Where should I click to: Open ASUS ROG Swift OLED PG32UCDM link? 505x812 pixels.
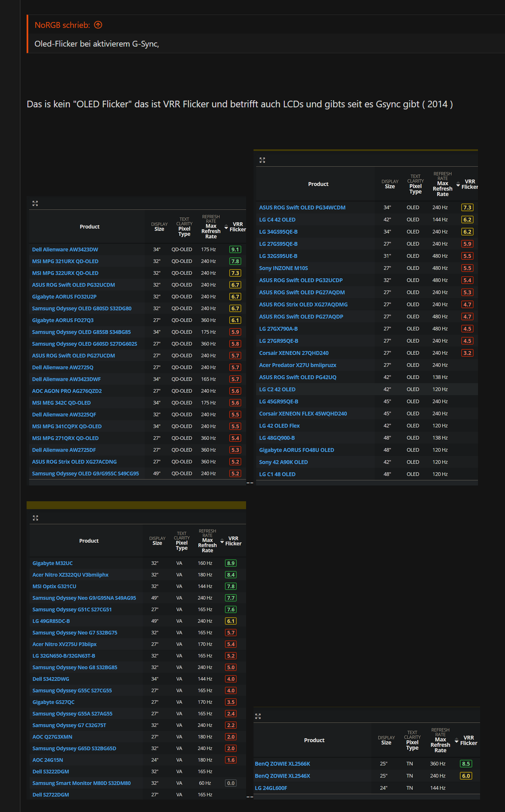coord(74,285)
